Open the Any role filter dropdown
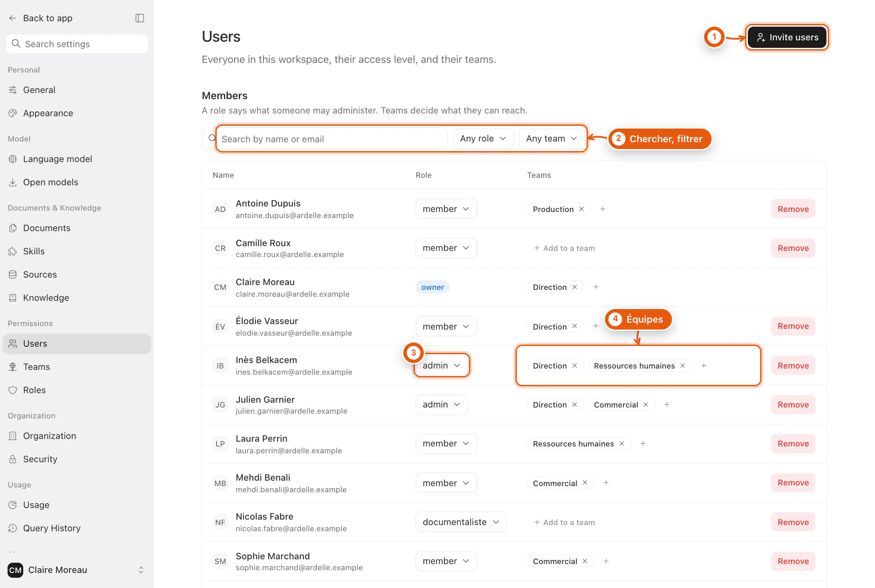This screenshot has height=588, width=875. (x=483, y=138)
